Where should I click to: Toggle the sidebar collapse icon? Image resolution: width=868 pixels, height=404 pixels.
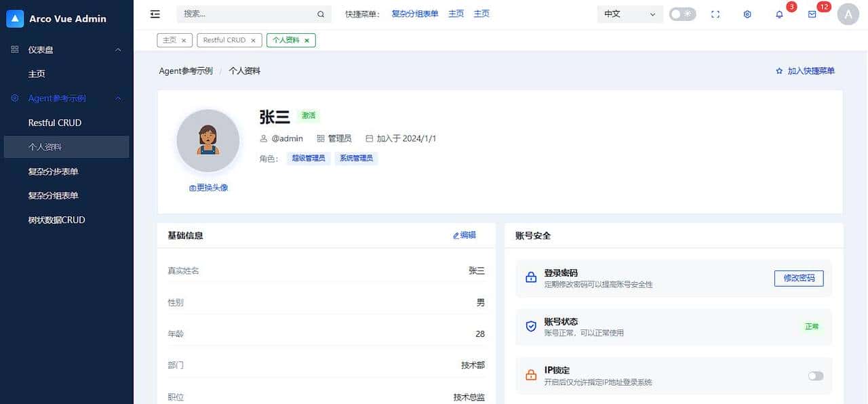155,14
